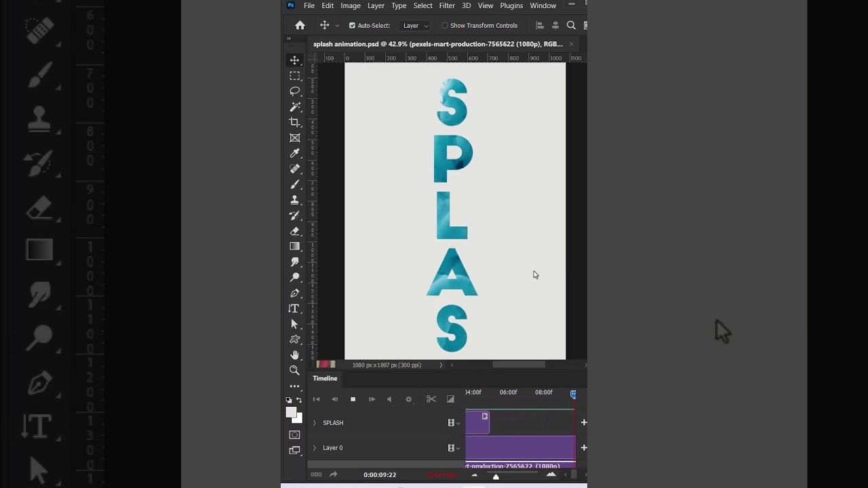The width and height of the screenshot is (868, 488).
Task: Select the Eyedropper tool
Action: (x=294, y=154)
